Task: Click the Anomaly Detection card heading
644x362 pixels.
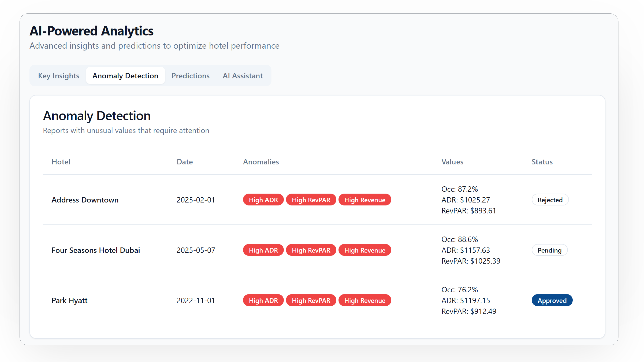Action: 97,116
